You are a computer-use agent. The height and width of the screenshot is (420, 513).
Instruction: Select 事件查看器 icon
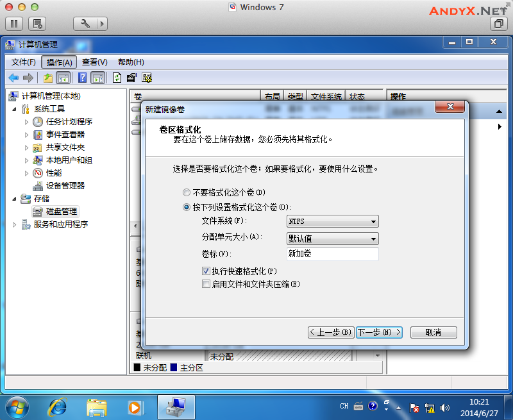tap(38, 135)
